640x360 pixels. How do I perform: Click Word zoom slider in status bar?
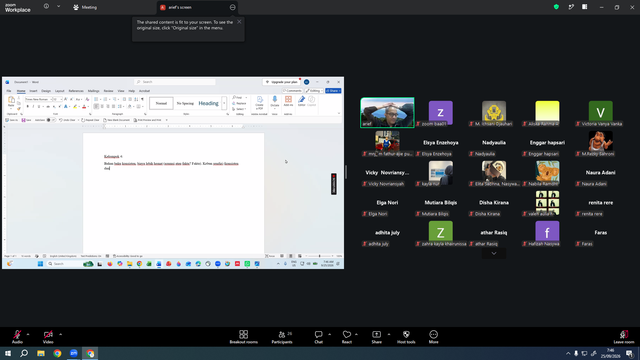coord(319,256)
